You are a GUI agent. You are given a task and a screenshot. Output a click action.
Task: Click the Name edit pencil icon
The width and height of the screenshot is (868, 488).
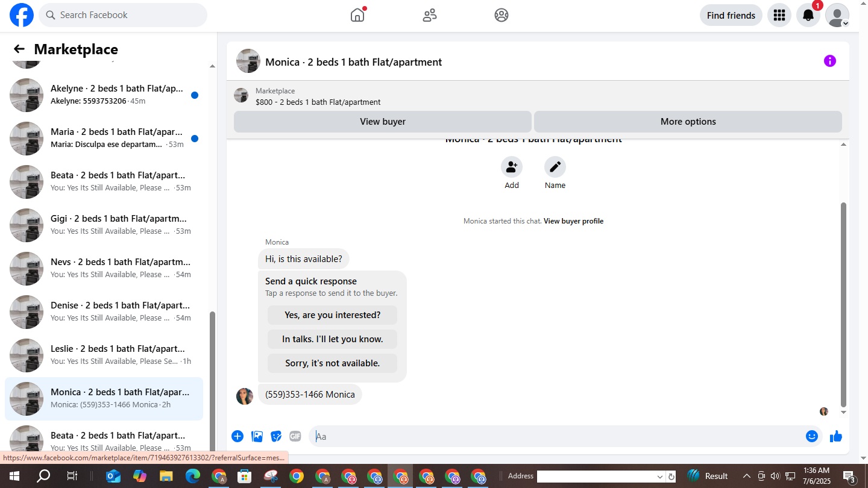pos(555,167)
